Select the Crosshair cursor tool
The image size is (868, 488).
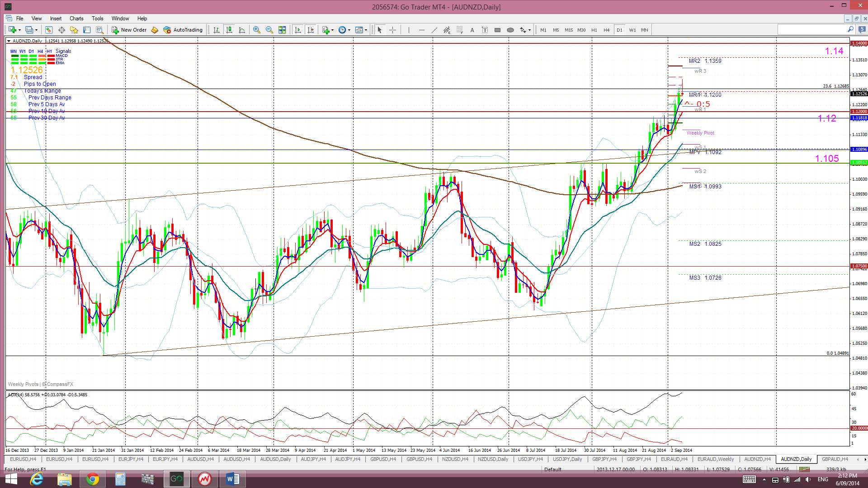(392, 30)
